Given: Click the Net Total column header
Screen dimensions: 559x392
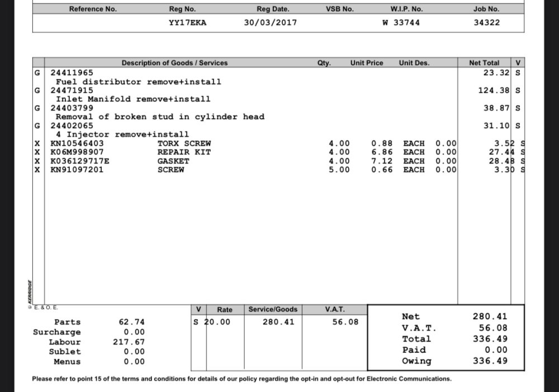Looking at the screenshot, I should pos(484,63).
